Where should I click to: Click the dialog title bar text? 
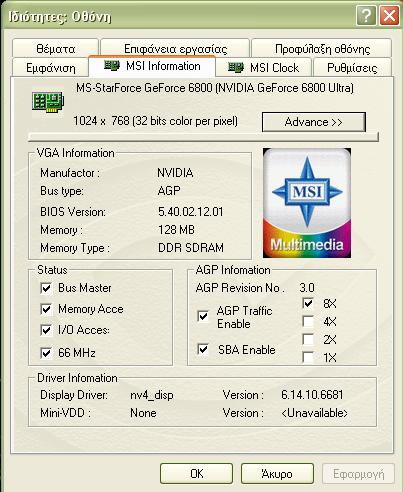(60, 16)
